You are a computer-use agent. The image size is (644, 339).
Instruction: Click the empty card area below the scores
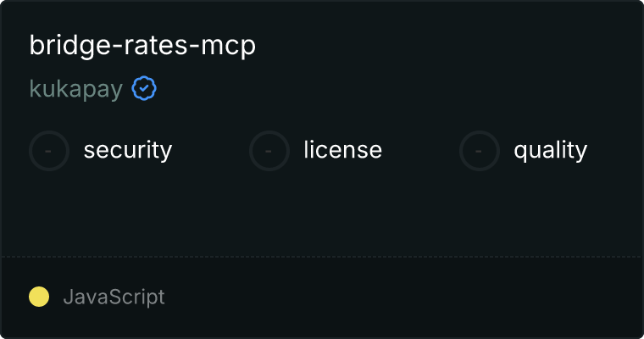[322, 214]
